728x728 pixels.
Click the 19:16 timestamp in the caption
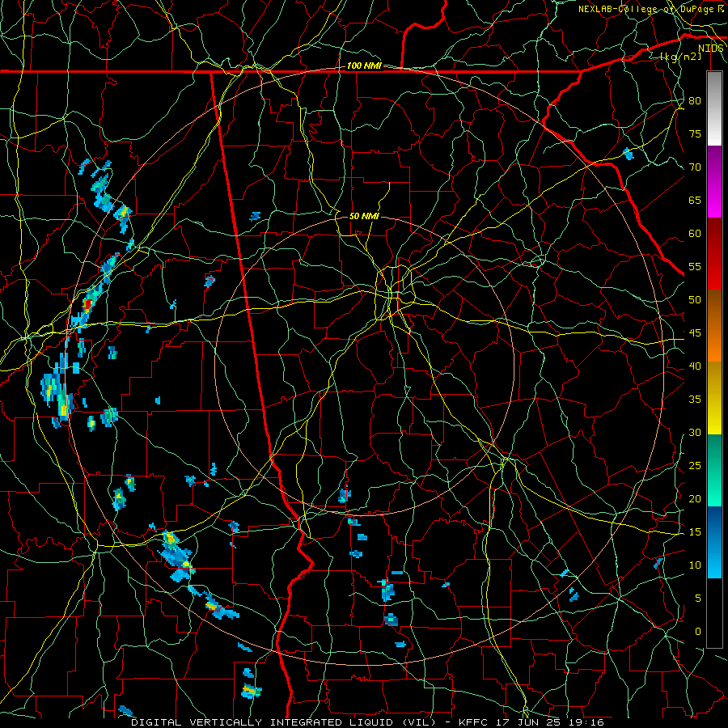coord(586,722)
